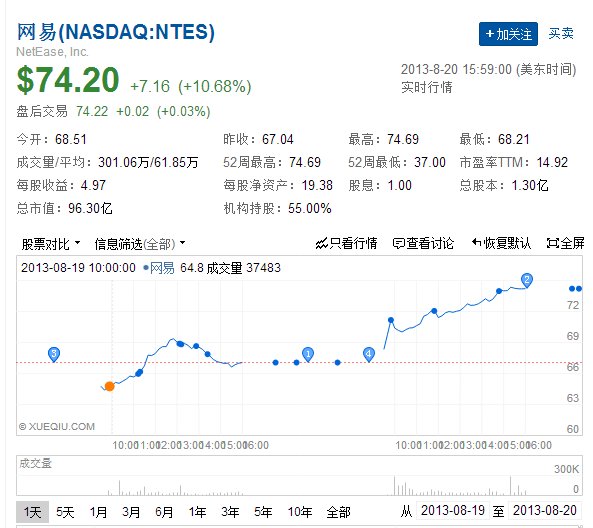
Task: Select the 全部 time range tab
Action: coord(338,512)
